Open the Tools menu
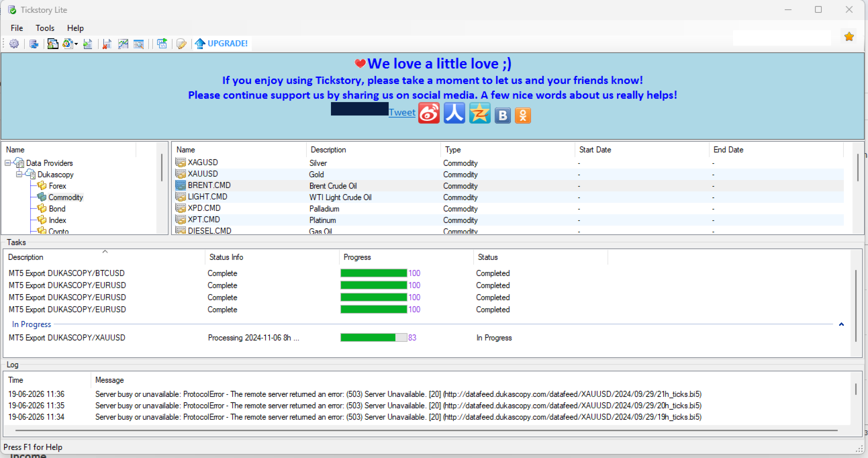This screenshot has width=868, height=458. click(45, 28)
